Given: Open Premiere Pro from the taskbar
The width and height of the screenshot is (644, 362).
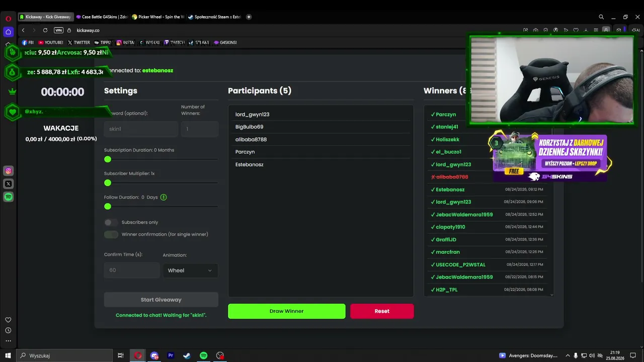Looking at the screenshot, I should pos(171,355).
